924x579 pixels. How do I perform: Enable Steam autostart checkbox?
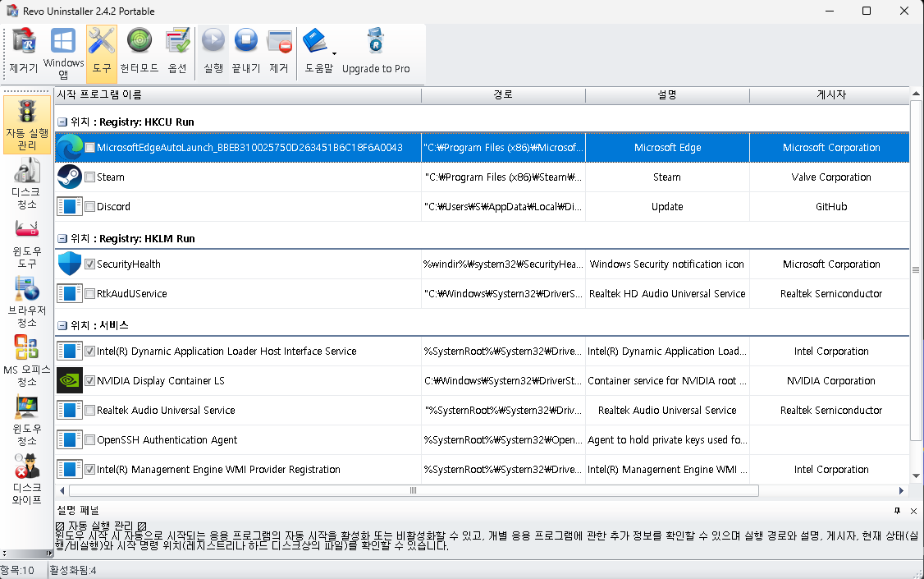tap(89, 177)
